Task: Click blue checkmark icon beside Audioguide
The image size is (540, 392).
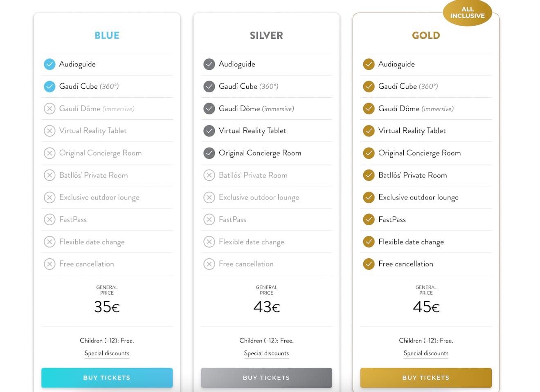Action: click(49, 64)
